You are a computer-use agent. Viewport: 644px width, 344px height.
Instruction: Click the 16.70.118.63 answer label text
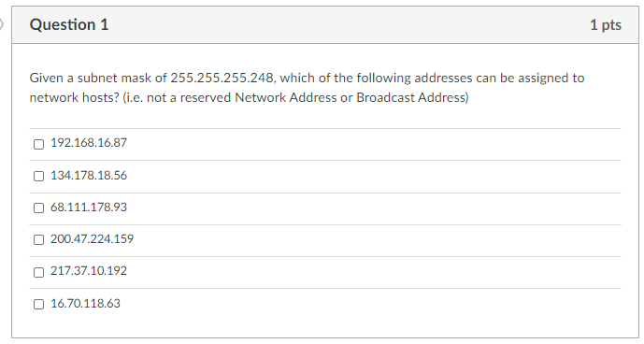click(85, 303)
